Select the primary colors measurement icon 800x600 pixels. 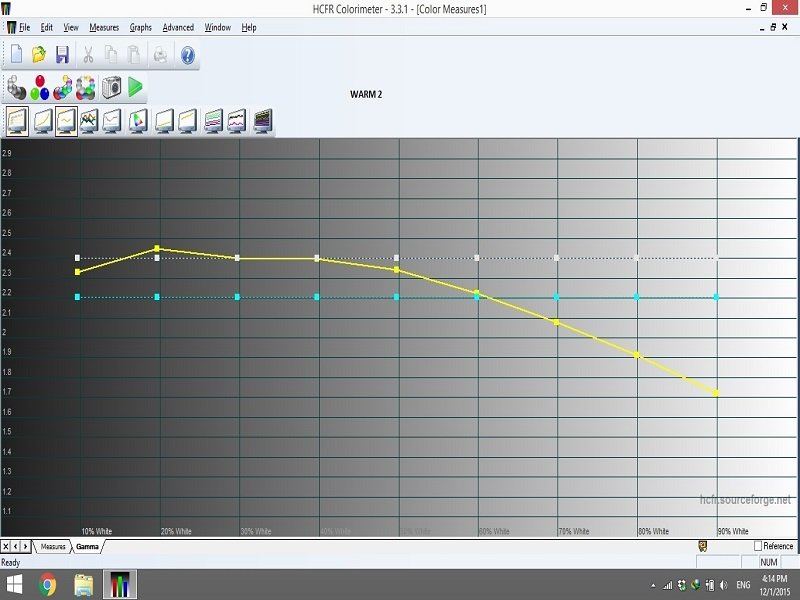[x=41, y=88]
